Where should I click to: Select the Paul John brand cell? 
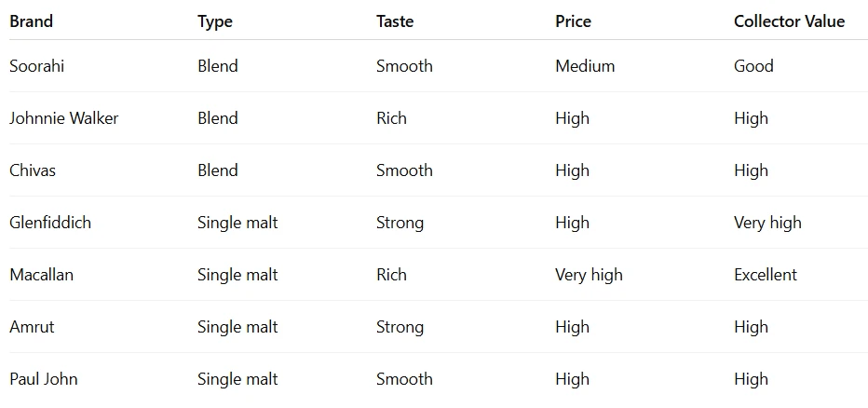(x=44, y=379)
